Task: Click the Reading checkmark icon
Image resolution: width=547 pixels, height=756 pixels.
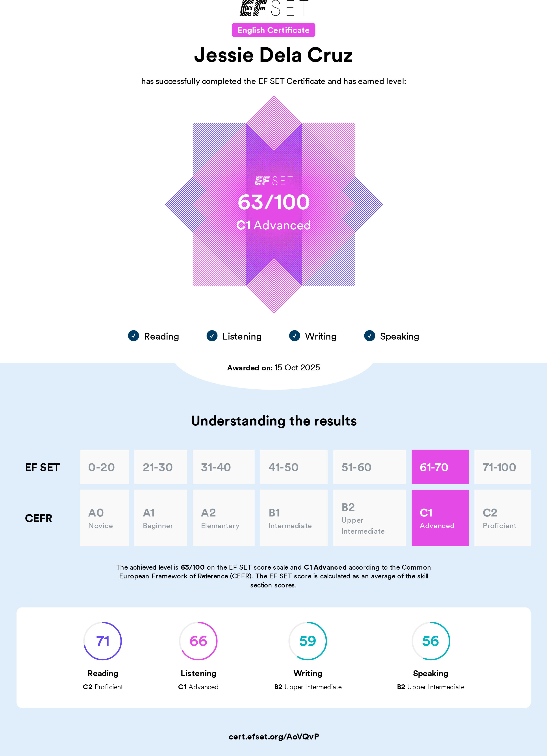Action: (134, 336)
